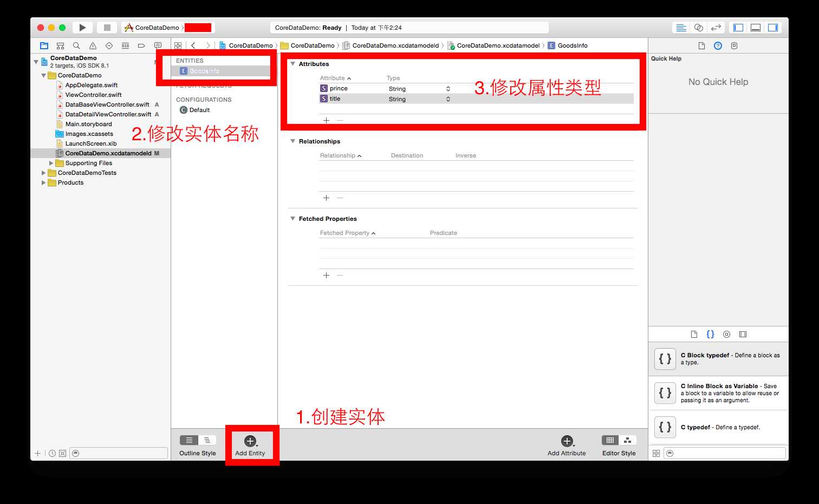819x504 pixels.
Task: Switch to the Assistant editor
Action: tap(699, 28)
